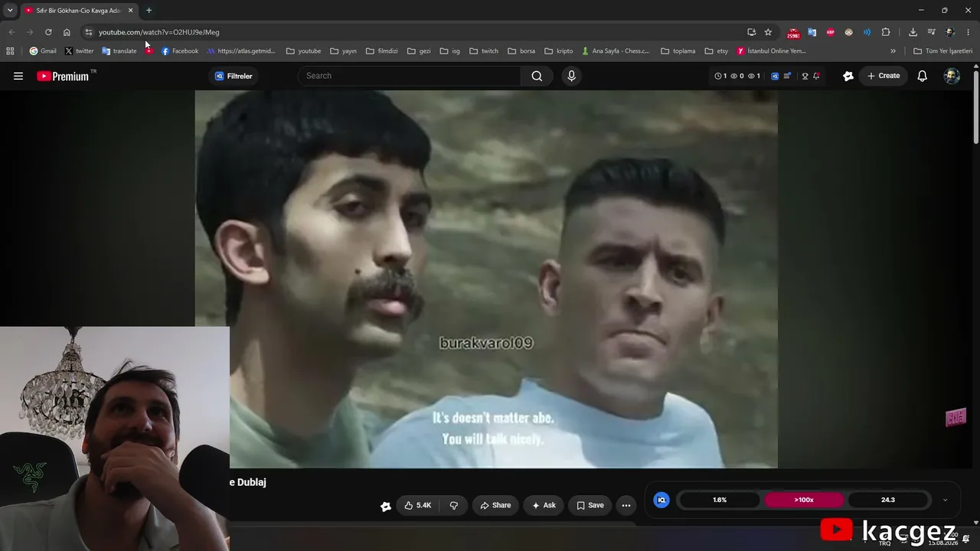Install app icon in address bar
The width and height of the screenshot is (980, 551).
pos(751,32)
